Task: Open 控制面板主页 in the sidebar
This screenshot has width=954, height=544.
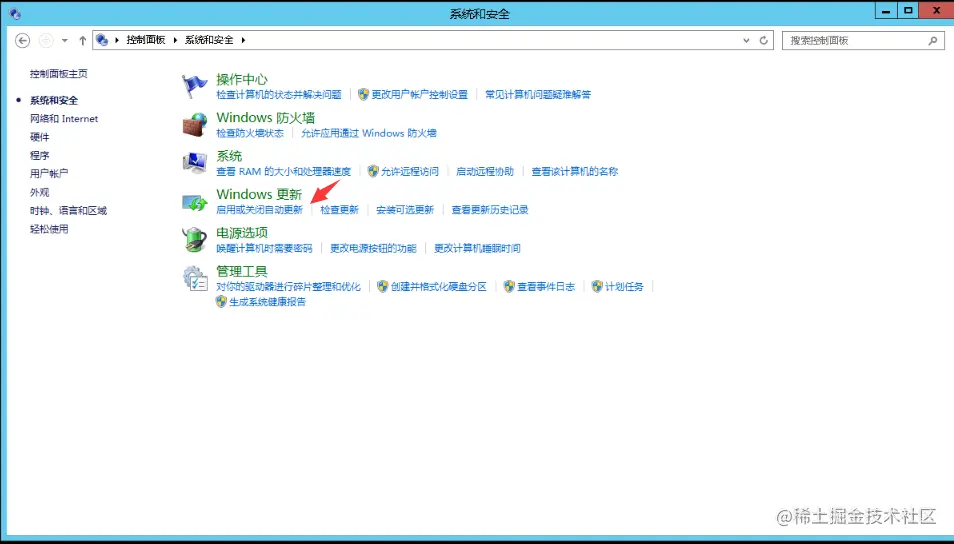Action: [59, 74]
